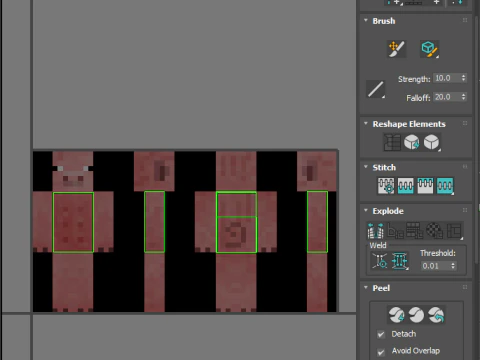Image resolution: width=480 pixels, height=360 pixels.
Task: Toggle the Detach checkbox
Action: coord(381,334)
